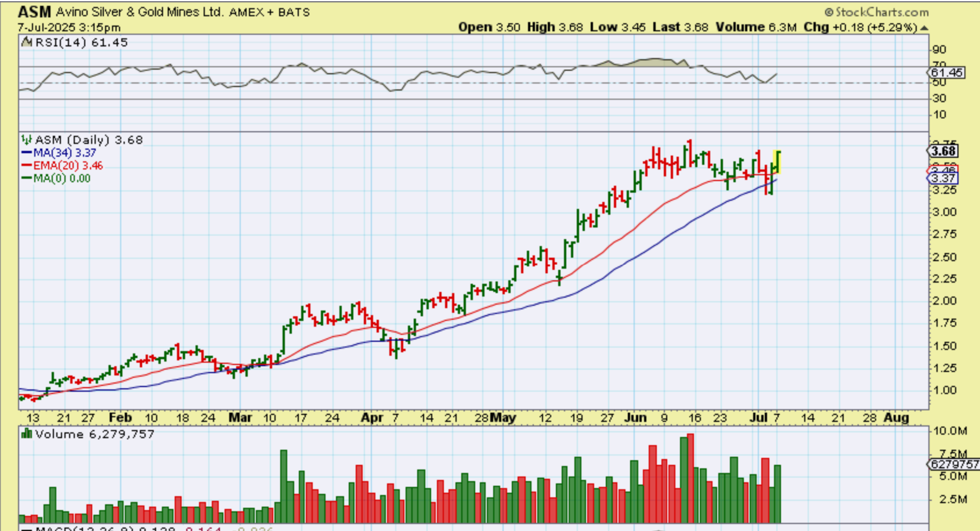
Task: Click the blue 3.37 moving average tag on right axis
Action: coord(943,178)
